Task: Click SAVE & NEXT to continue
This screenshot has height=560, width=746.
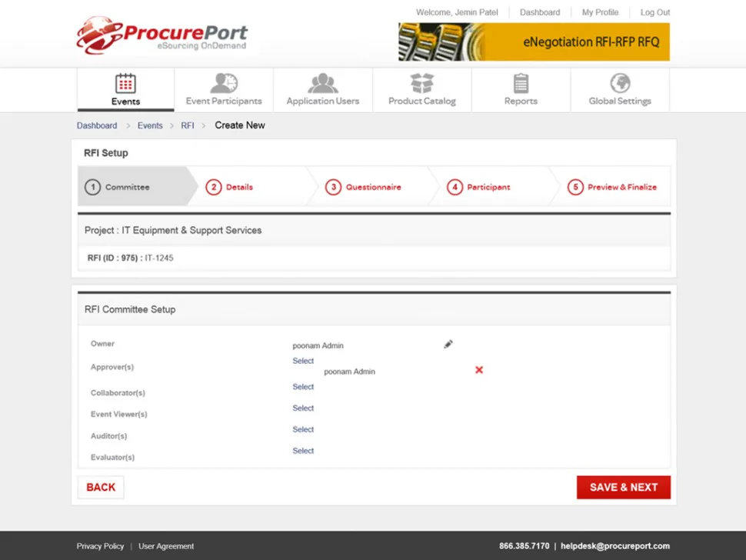Action: coord(623,487)
